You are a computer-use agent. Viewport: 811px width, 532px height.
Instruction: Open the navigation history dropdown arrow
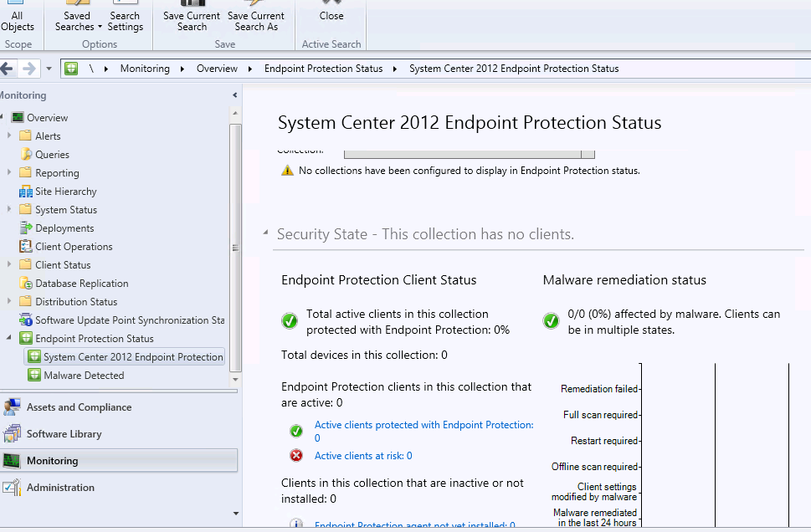(x=49, y=69)
